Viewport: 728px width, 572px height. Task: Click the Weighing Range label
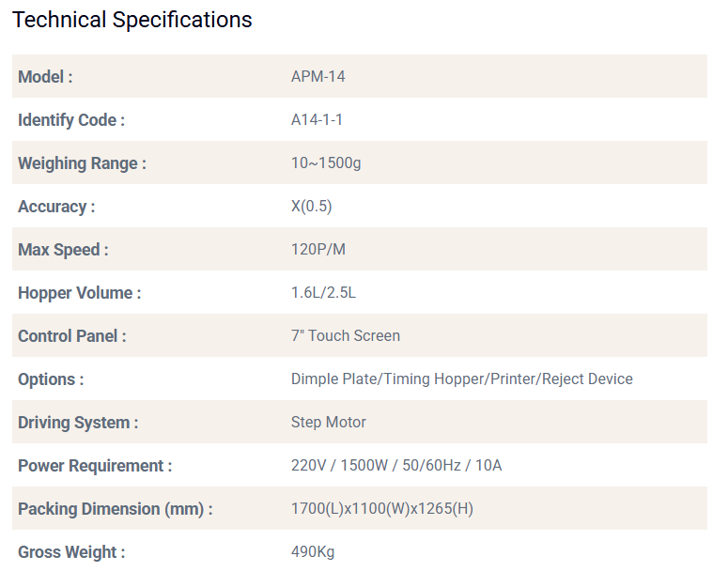click(x=82, y=163)
